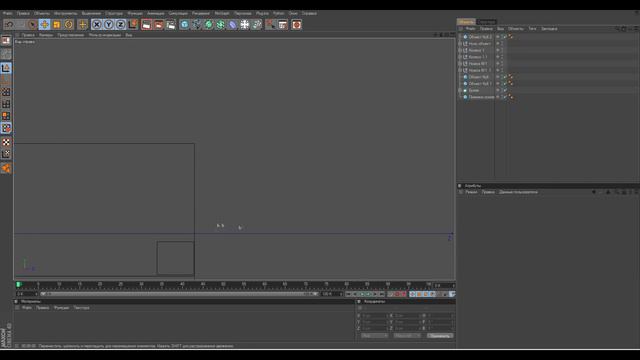Open the Файл menu in main menu bar

tap(8, 13)
